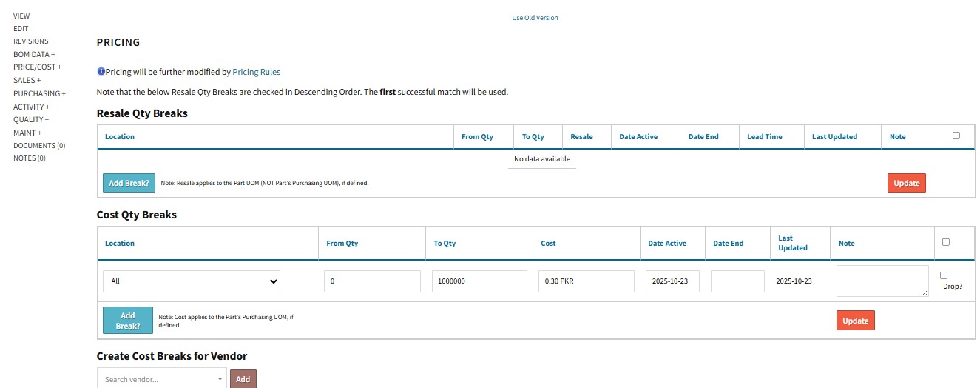Viewport: 980px width, 388px height.
Task: Click the Note text area in cost row
Action: tap(882, 281)
